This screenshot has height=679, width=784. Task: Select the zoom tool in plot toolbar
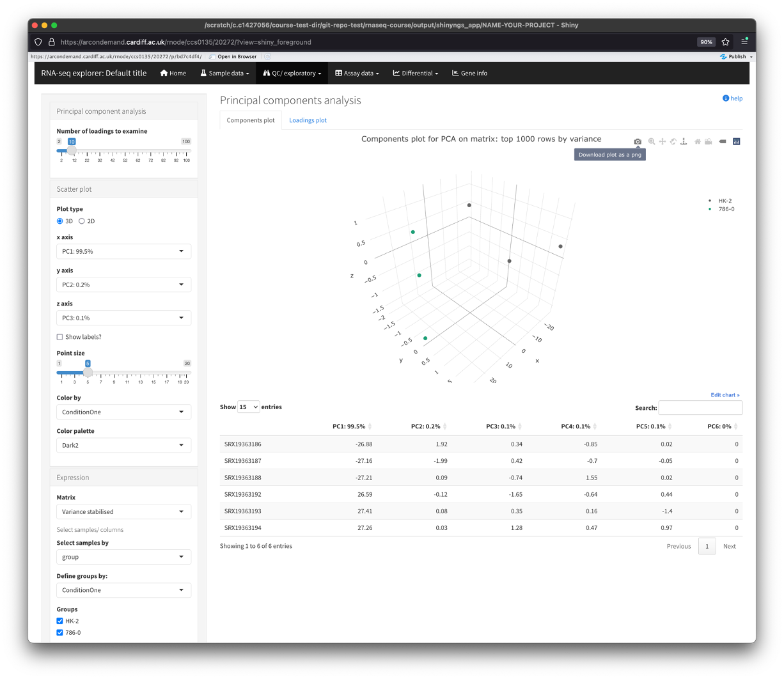click(x=652, y=141)
